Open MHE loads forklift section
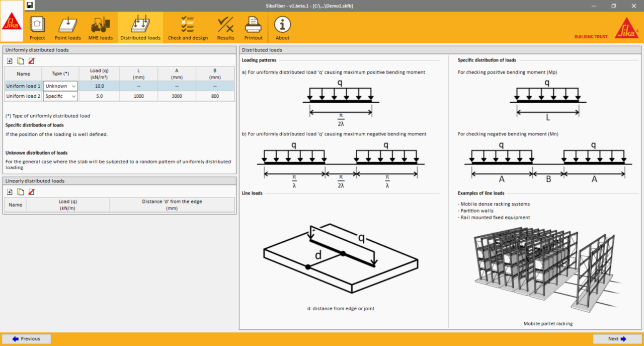 tap(101, 28)
